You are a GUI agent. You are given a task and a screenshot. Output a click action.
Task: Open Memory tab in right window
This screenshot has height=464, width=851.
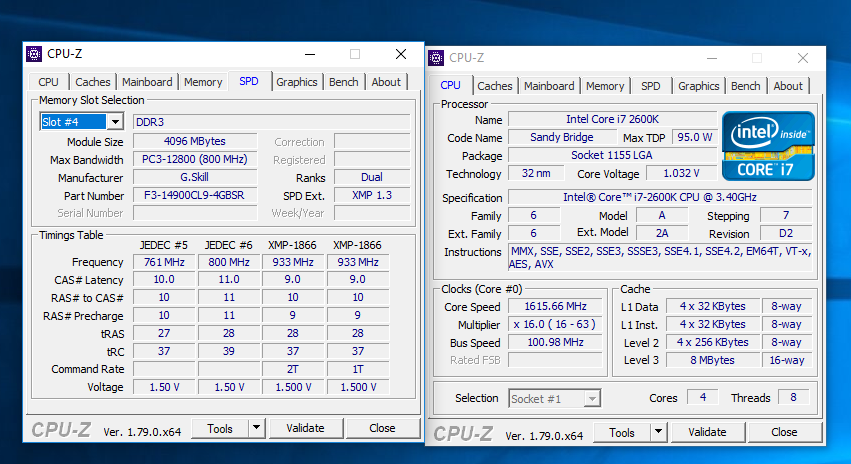point(605,86)
